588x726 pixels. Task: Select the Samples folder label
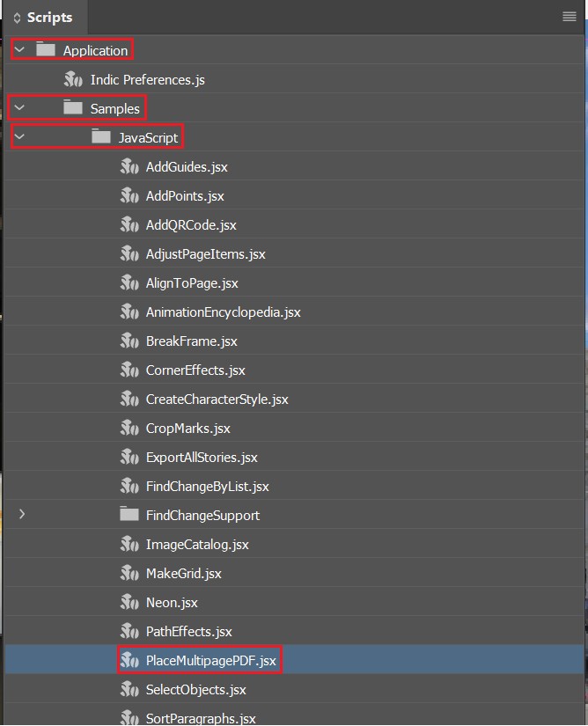[114, 109]
